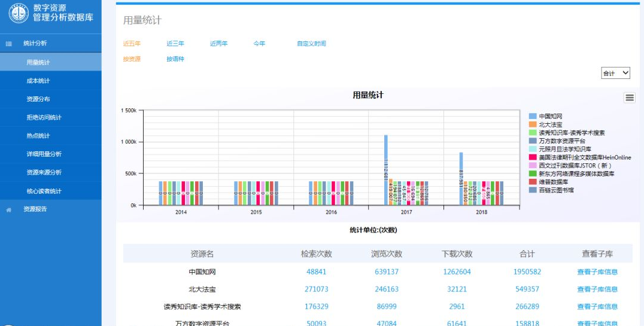
Task: Click the tall 2017 中国知网 bar
Action: (386, 170)
